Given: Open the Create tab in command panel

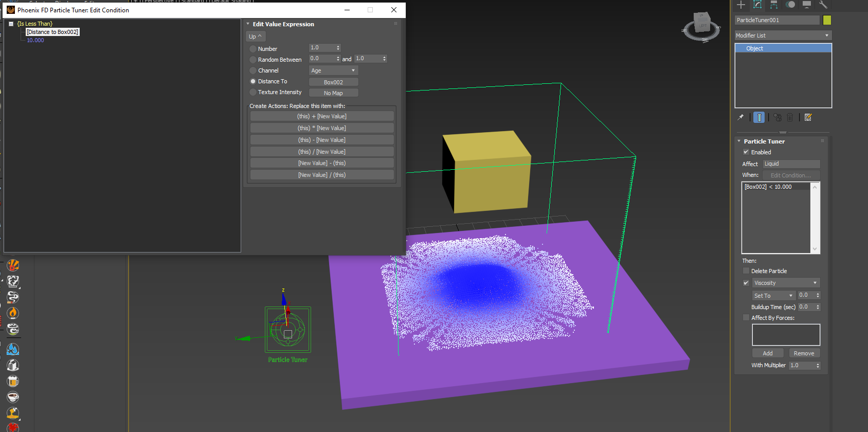Looking at the screenshot, I should click(741, 5).
